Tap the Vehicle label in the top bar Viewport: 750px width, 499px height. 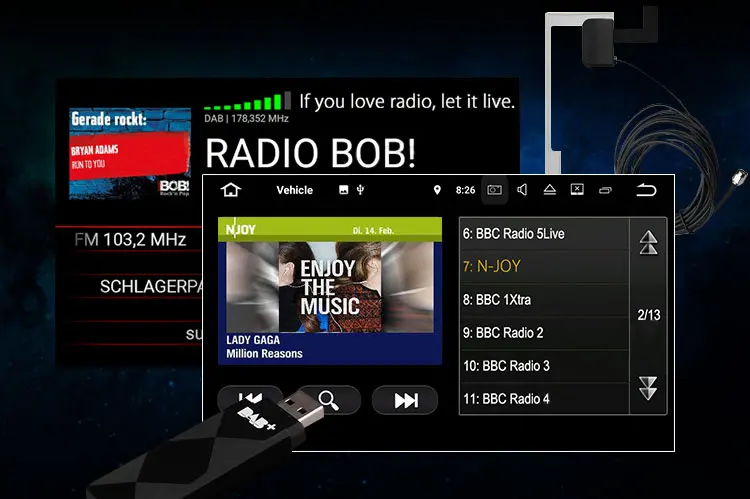pyautogui.click(x=295, y=190)
